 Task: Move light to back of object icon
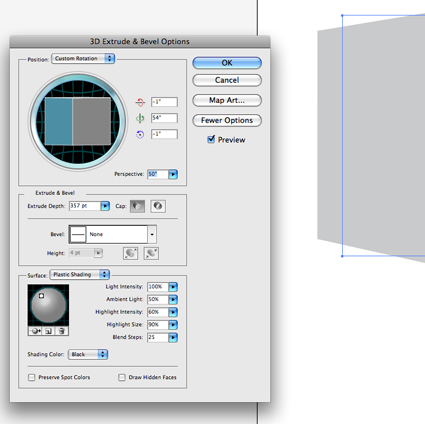pos(35,331)
